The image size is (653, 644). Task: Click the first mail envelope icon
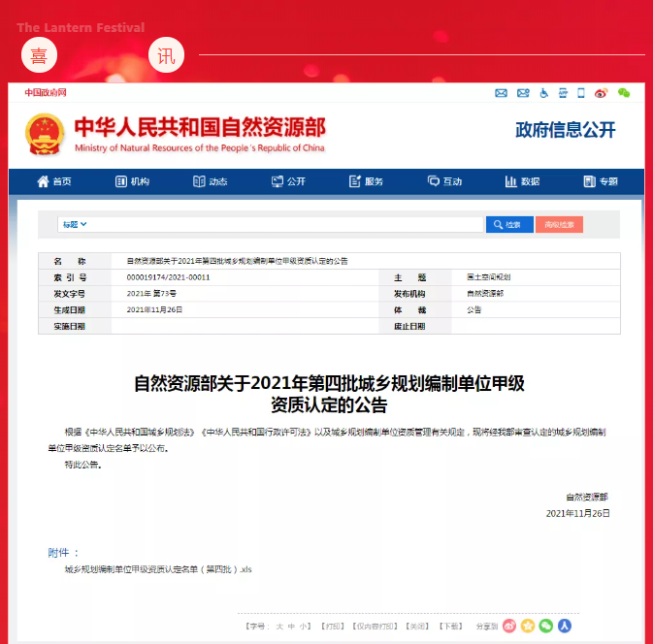tap(502, 93)
